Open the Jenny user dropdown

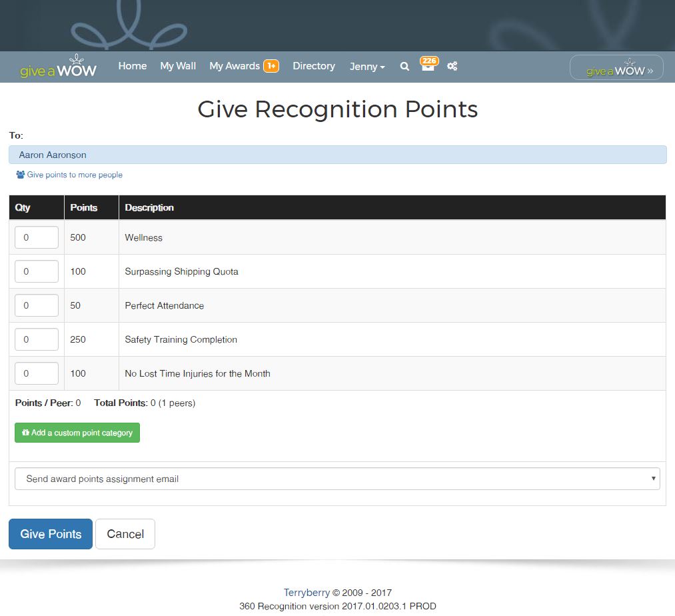(367, 67)
